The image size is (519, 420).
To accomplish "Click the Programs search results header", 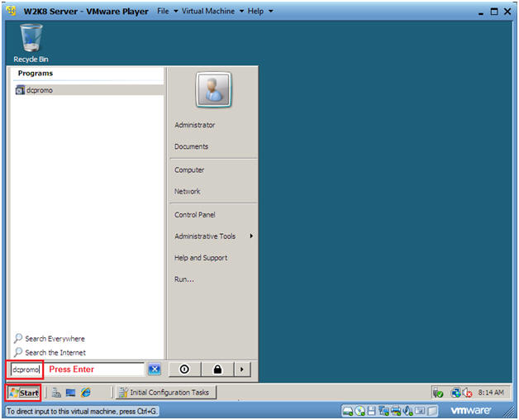I will coord(36,74).
